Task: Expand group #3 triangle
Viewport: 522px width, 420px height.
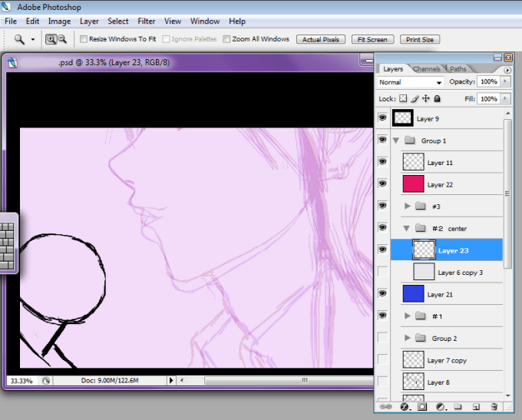Action: point(407,206)
